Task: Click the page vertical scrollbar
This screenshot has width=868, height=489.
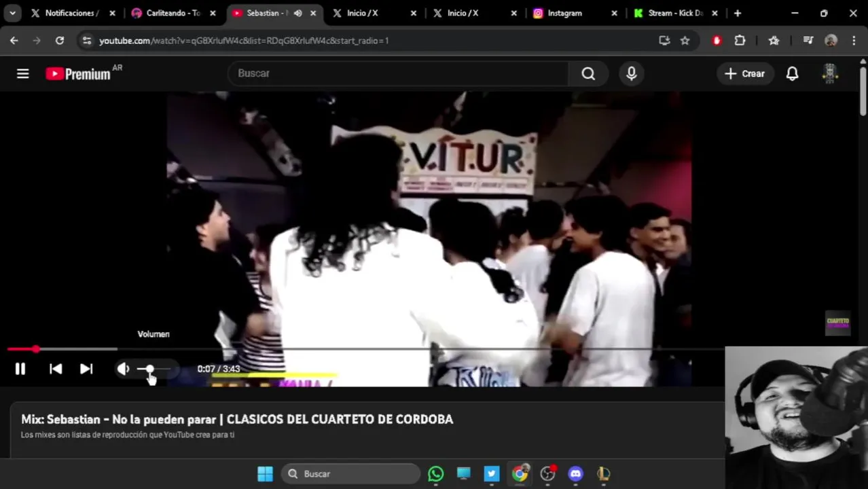Action: (863, 91)
